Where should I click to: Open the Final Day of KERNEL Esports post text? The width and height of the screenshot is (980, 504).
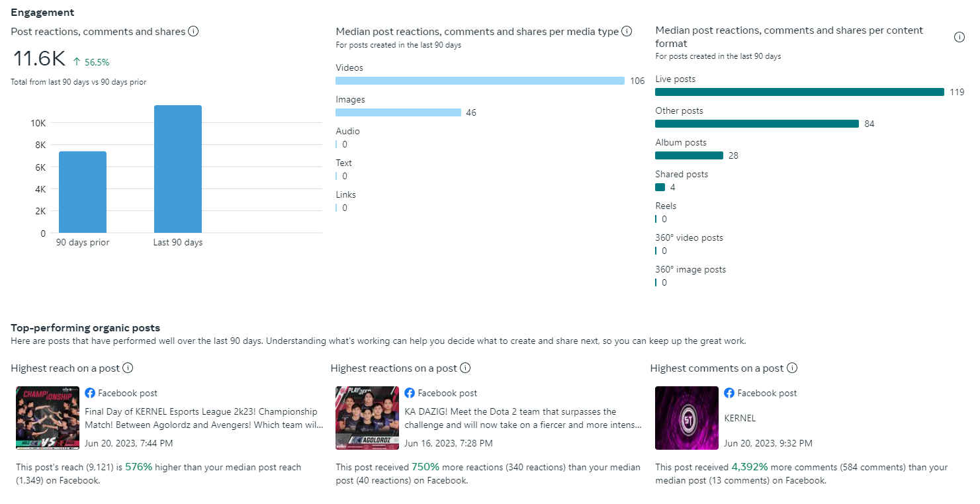tap(204, 418)
